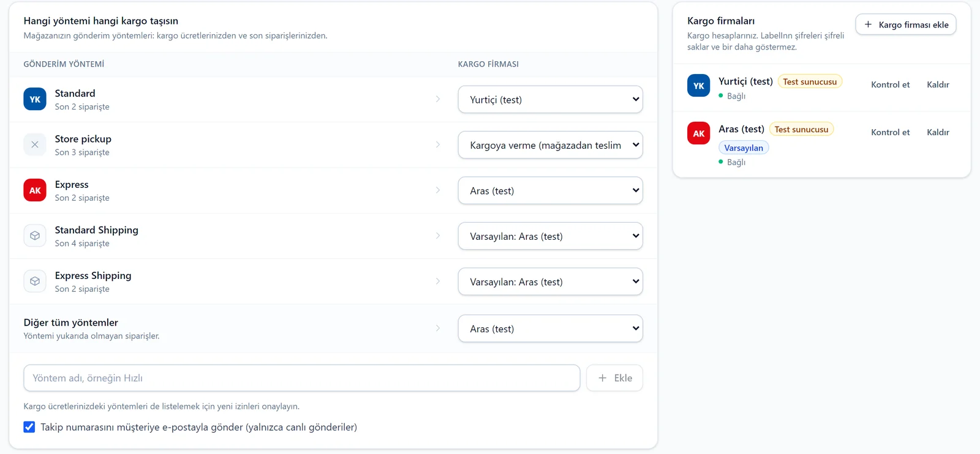This screenshot has height=454, width=980.
Task: Open the carrier dropdown for Store pickup
Action: [550, 145]
